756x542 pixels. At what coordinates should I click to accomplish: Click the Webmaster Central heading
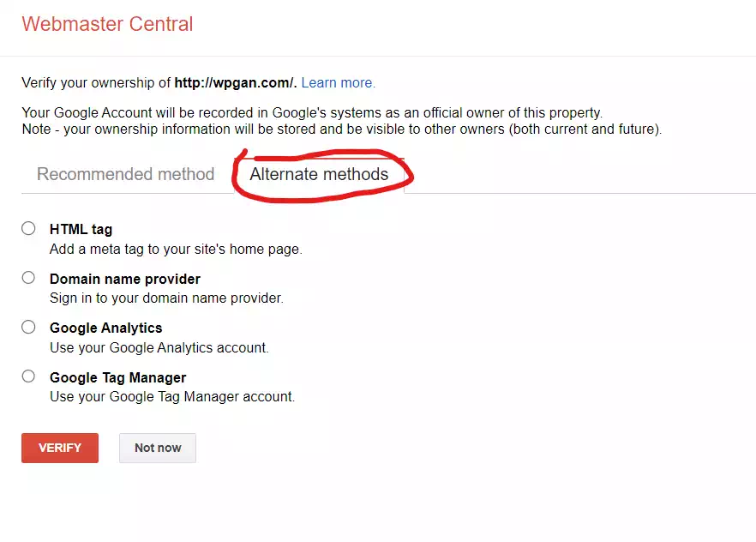pyautogui.click(x=107, y=24)
